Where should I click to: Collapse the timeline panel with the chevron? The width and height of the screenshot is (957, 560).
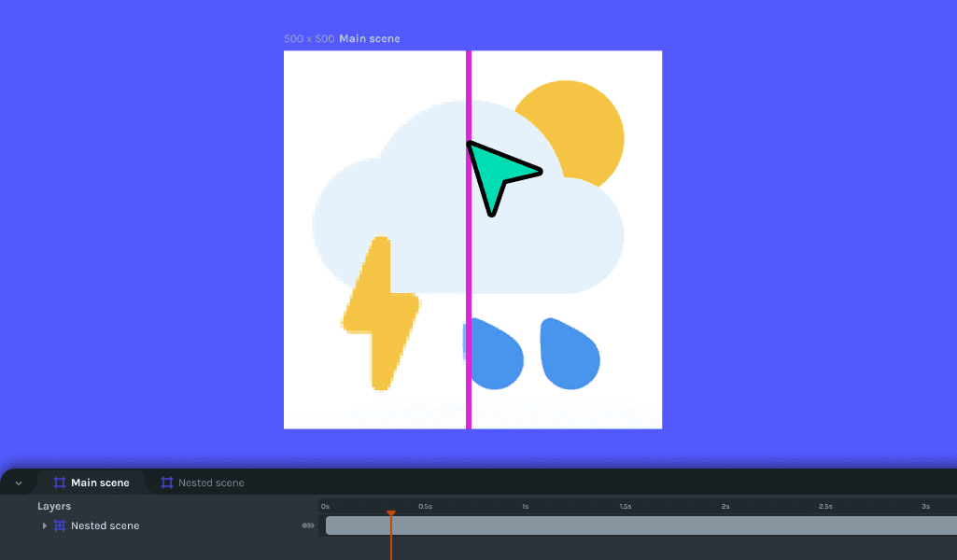click(19, 483)
